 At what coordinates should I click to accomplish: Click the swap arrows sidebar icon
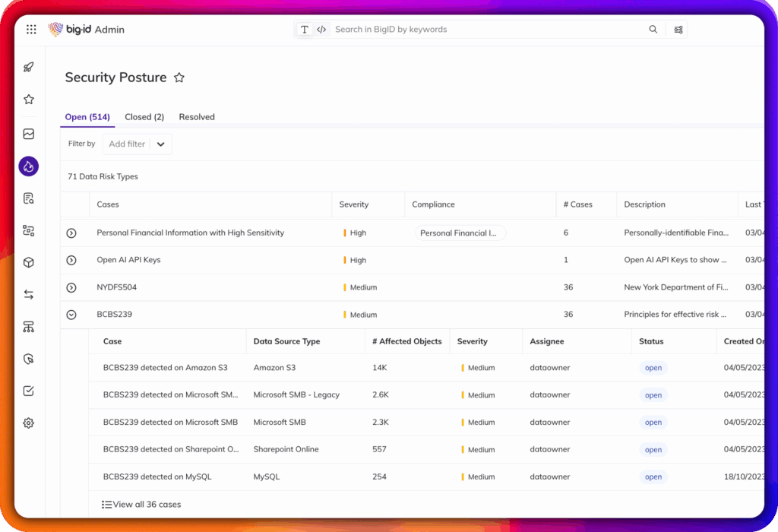click(x=29, y=295)
